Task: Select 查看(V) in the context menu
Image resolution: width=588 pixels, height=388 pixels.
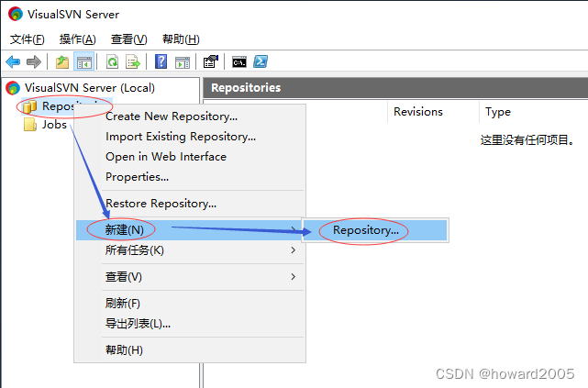Action: tap(190, 277)
